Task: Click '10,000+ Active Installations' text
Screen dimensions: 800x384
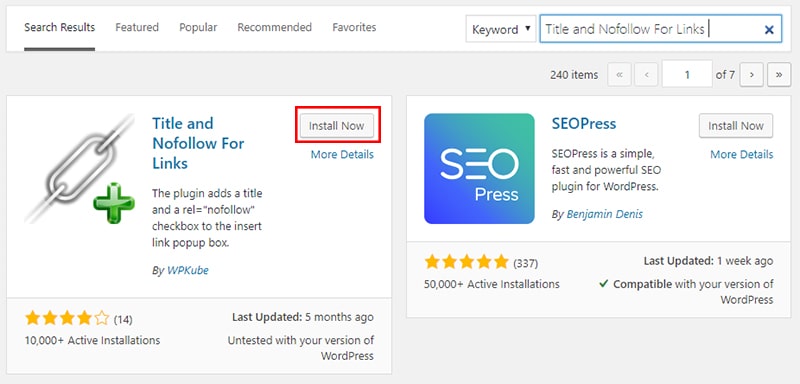Action: pyautogui.click(x=92, y=340)
